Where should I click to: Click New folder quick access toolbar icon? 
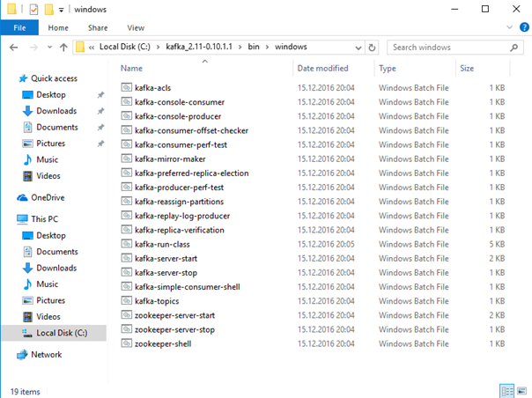point(48,9)
